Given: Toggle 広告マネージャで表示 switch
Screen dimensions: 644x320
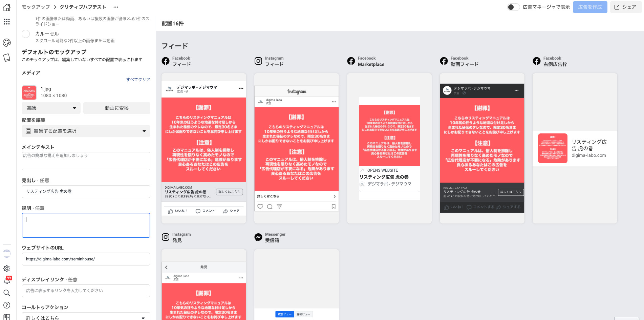Looking at the screenshot, I should (513, 7).
